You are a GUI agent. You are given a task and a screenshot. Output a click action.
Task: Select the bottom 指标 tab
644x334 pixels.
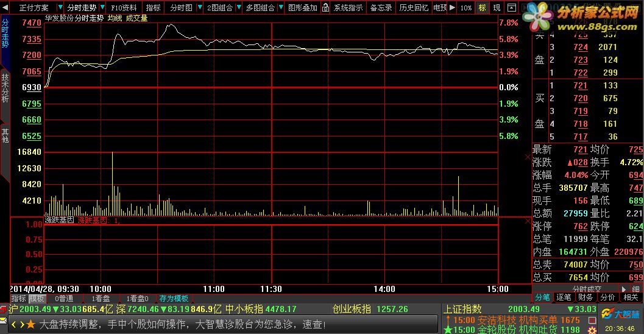click(18, 299)
